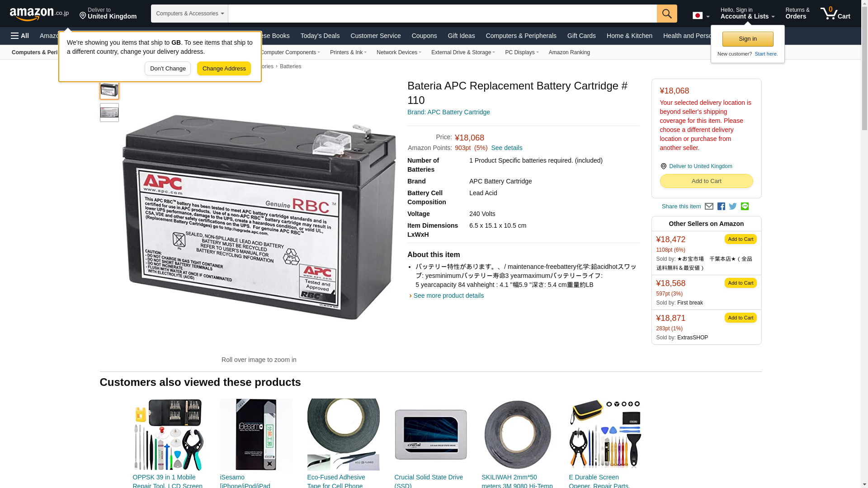Open the All hamburger menu
The width and height of the screenshot is (868, 488).
point(20,36)
